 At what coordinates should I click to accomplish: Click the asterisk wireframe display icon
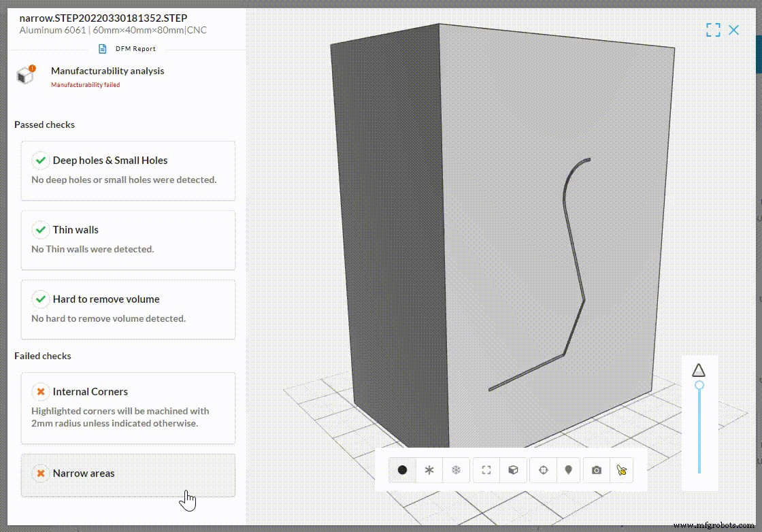pos(429,469)
